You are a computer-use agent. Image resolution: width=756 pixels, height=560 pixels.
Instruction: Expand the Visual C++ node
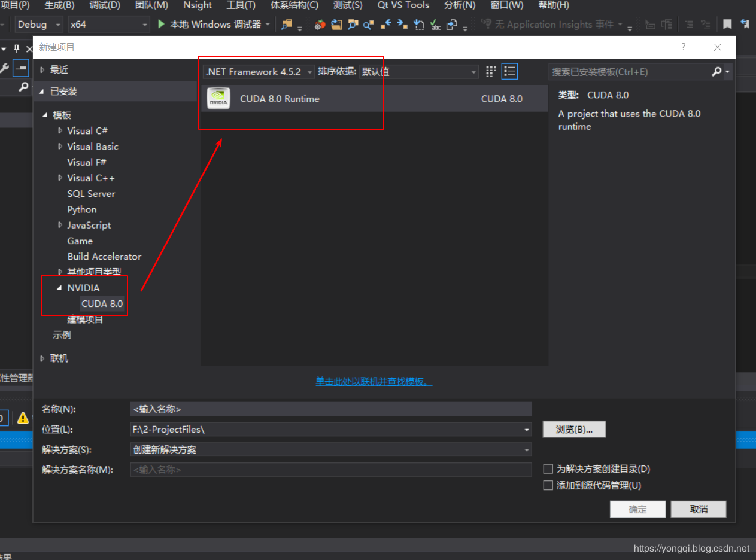click(60, 178)
